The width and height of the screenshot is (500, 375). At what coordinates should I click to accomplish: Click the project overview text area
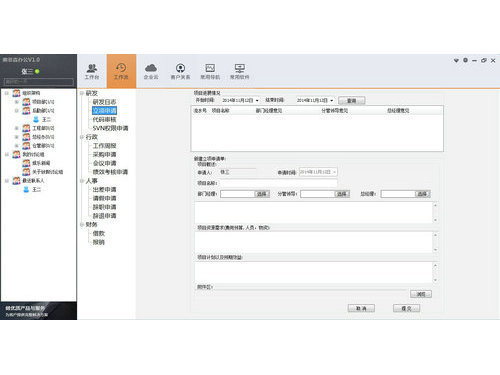[314, 213]
